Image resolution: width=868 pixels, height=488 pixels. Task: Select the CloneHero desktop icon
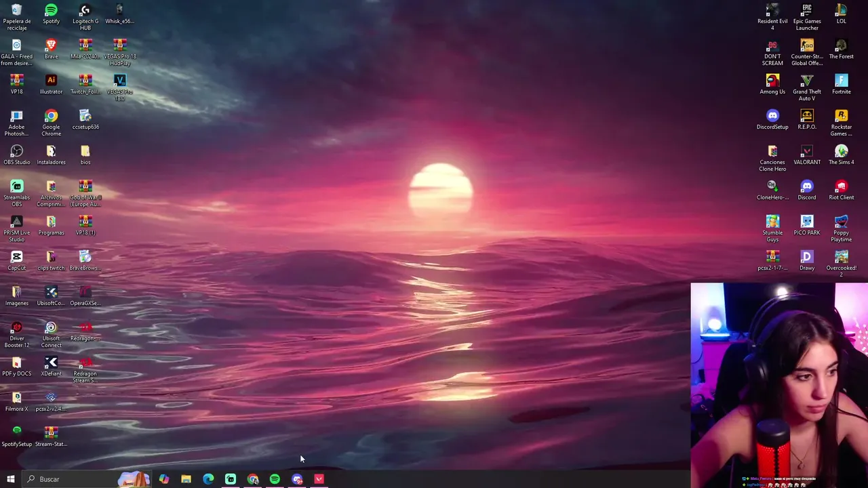pos(772,190)
